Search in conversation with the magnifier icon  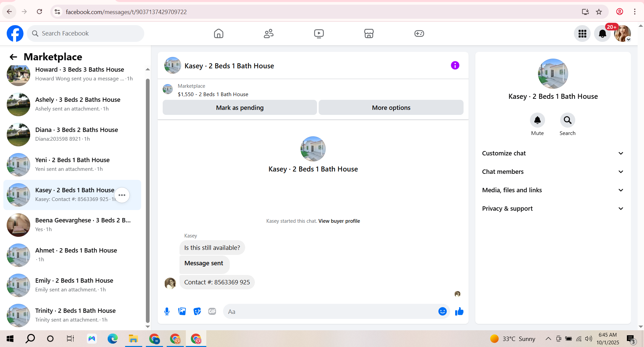(x=568, y=120)
